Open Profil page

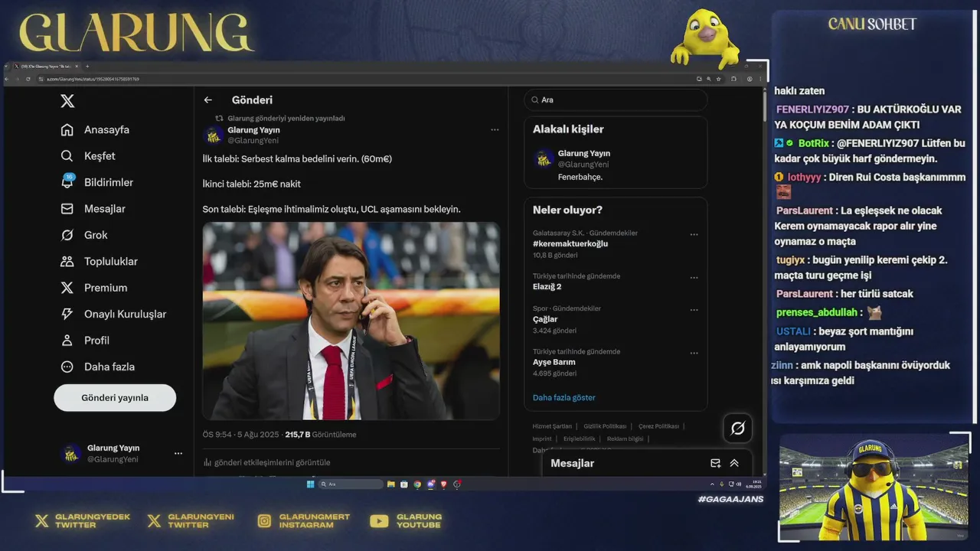[85, 341]
